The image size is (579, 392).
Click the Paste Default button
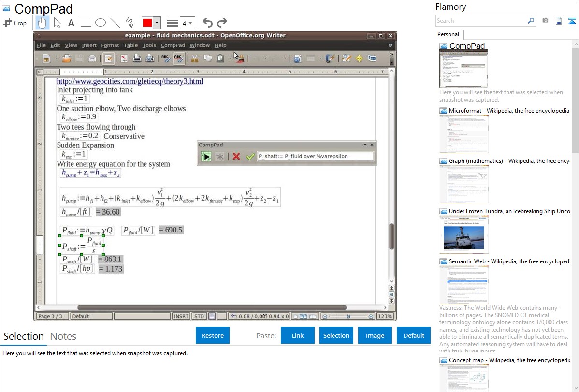tap(414, 335)
